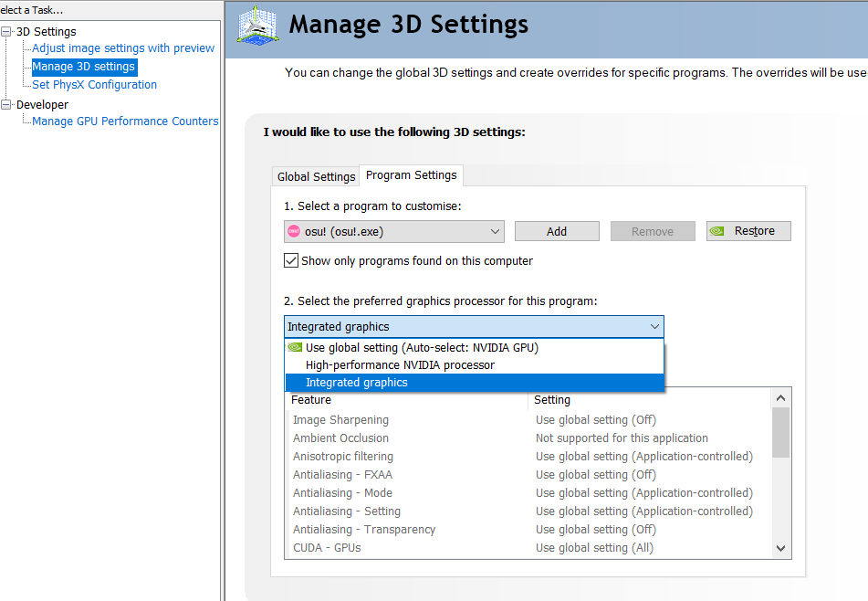Screen dimensions: 868x601
Task: Open Adjust image settings with preview
Action: tap(123, 48)
